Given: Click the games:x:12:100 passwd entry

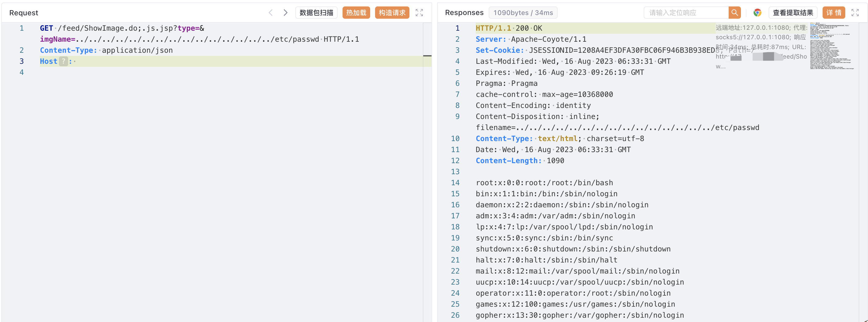Looking at the screenshot, I should point(575,305).
